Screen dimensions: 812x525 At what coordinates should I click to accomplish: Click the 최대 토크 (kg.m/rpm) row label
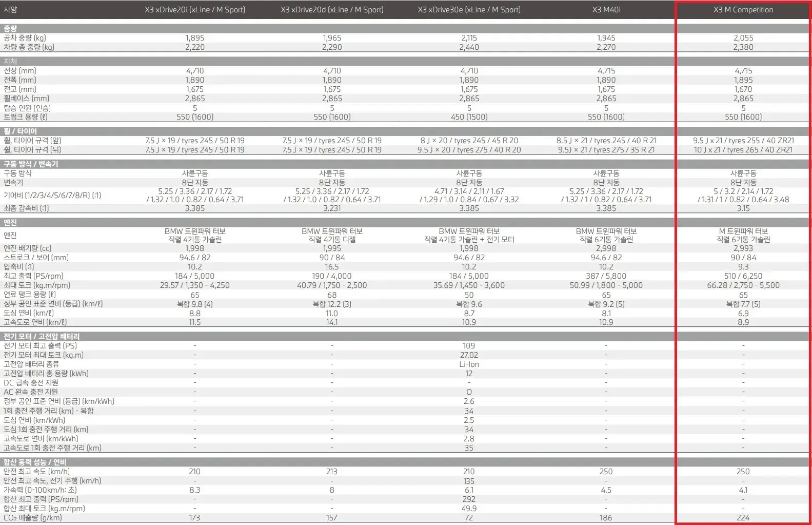coord(37,285)
